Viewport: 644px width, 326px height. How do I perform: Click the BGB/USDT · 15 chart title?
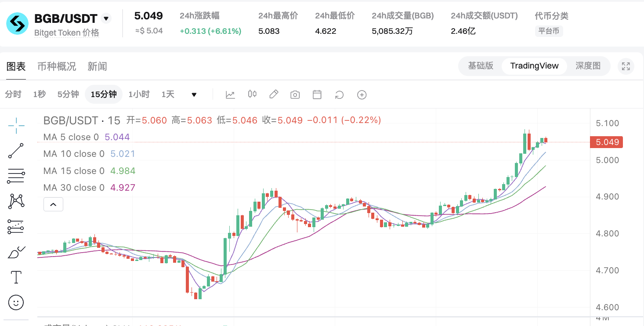click(x=82, y=120)
